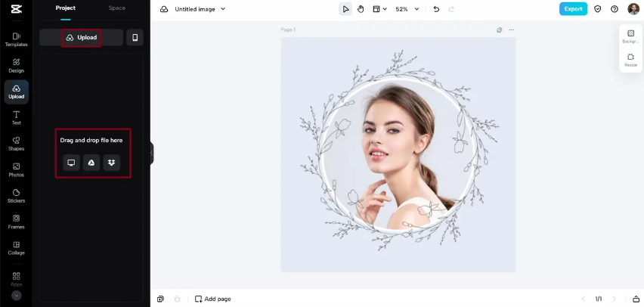Screen dimensions: 644x307
Task: Switch to the Project tab
Action: tap(65, 8)
